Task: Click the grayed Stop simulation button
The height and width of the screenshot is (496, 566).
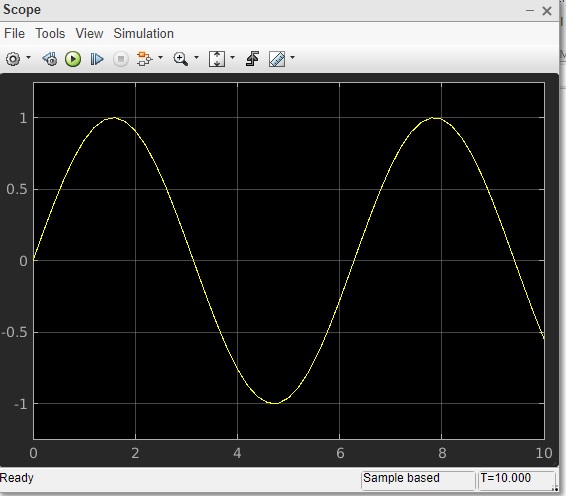Action: click(x=121, y=59)
